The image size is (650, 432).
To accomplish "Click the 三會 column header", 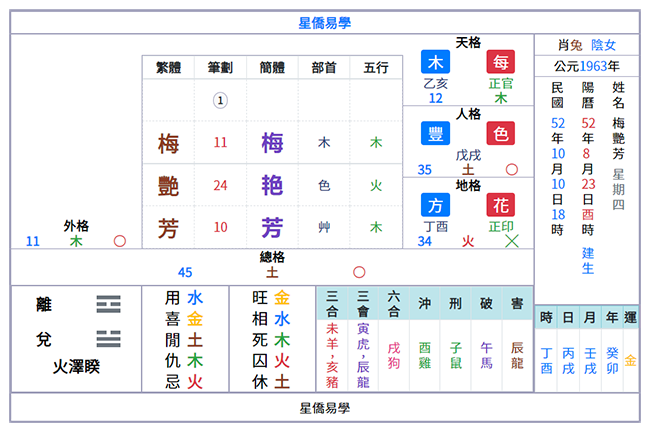I will coord(363,303).
